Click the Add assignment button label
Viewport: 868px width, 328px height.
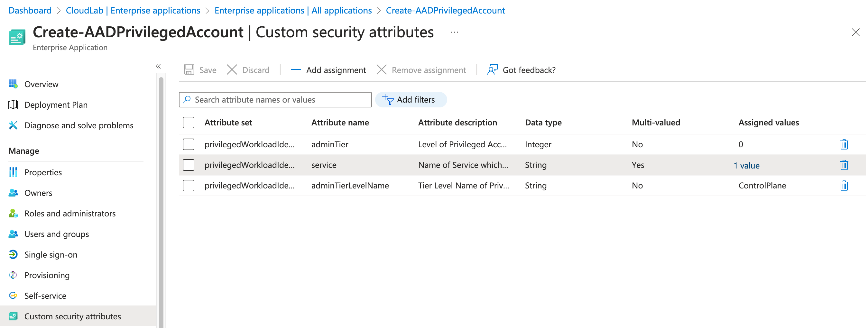336,70
